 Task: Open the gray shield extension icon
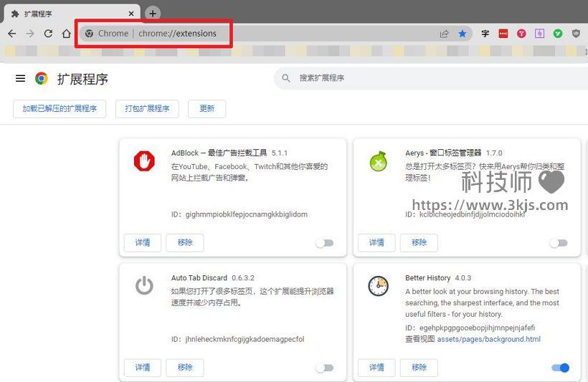click(x=576, y=34)
